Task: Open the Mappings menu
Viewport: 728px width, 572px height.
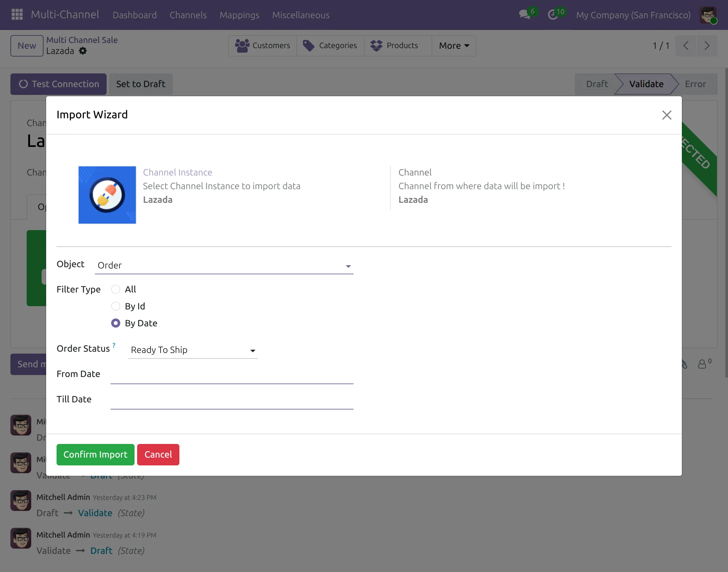Action: 240,15
